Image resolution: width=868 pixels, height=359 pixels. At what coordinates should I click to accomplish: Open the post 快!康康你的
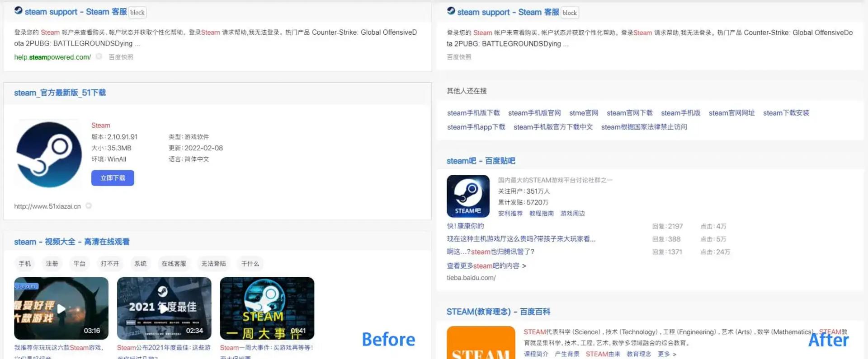pos(465,226)
